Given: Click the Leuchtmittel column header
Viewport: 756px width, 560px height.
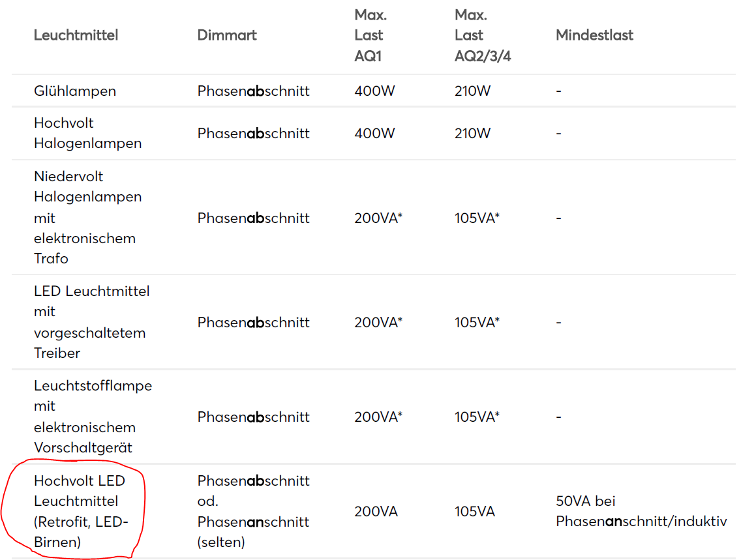Looking at the screenshot, I should point(76,35).
